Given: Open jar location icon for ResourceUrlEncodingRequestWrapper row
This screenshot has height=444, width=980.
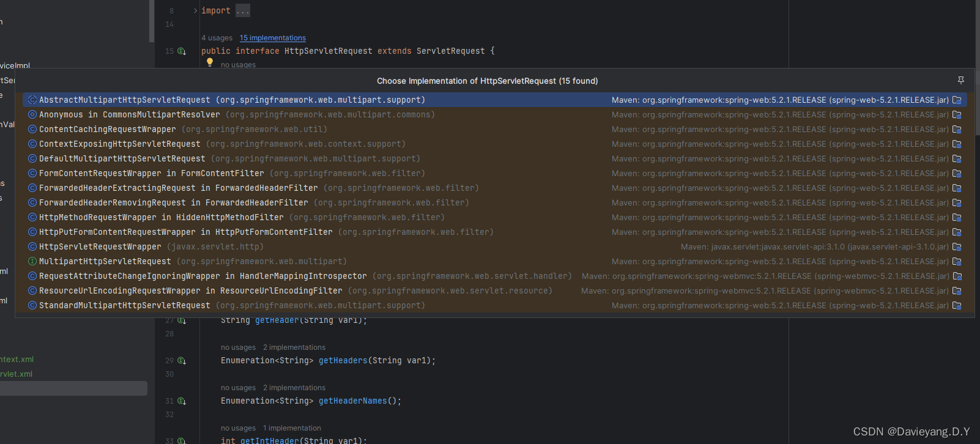Looking at the screenshot, I should coord(957,291).
